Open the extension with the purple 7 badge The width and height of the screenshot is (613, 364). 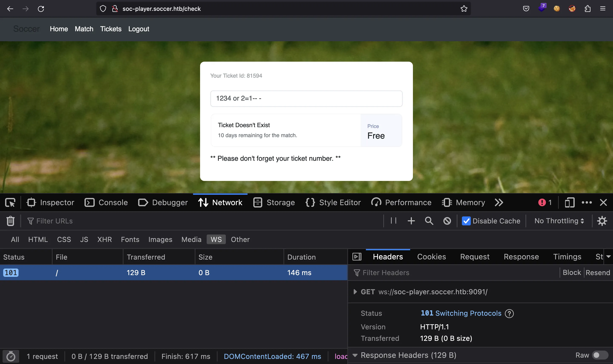[x=542, y=8]
